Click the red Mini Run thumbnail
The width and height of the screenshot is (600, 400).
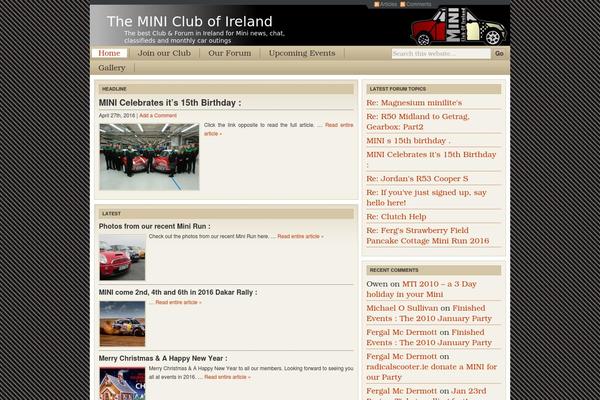(x=122, y=257)
